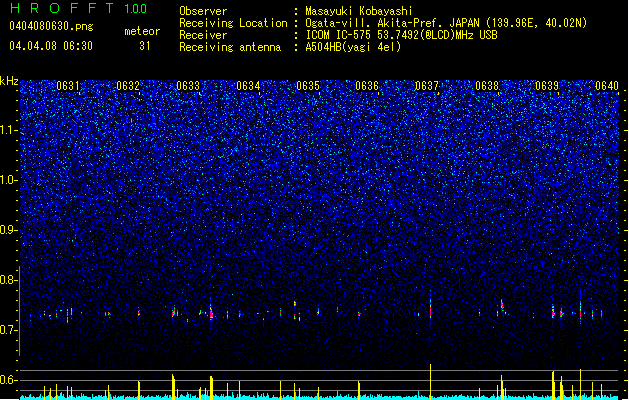
Task: Click the 0633 time marker
Action: click(188, 86)
